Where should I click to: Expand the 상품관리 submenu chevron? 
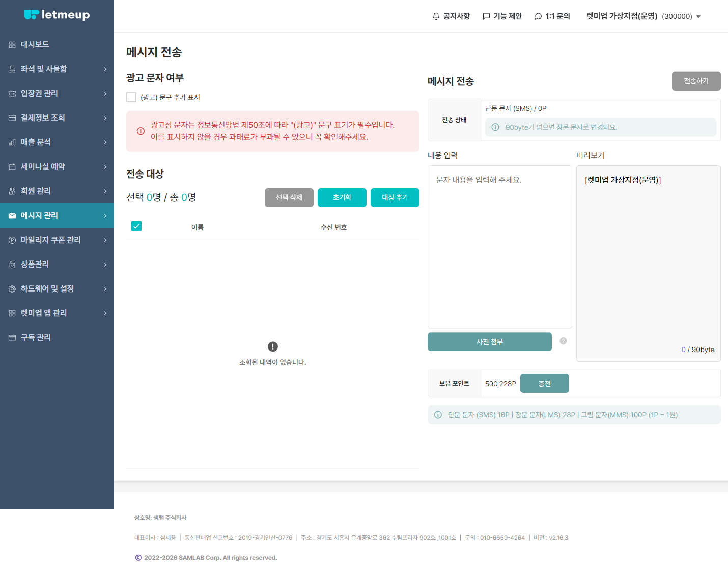pos(105,265)
